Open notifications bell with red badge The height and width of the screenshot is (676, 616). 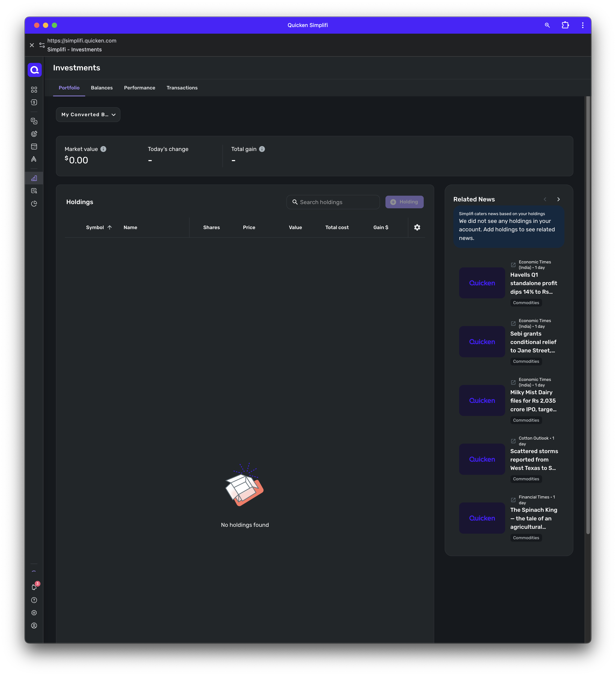(x=34, y=587)
